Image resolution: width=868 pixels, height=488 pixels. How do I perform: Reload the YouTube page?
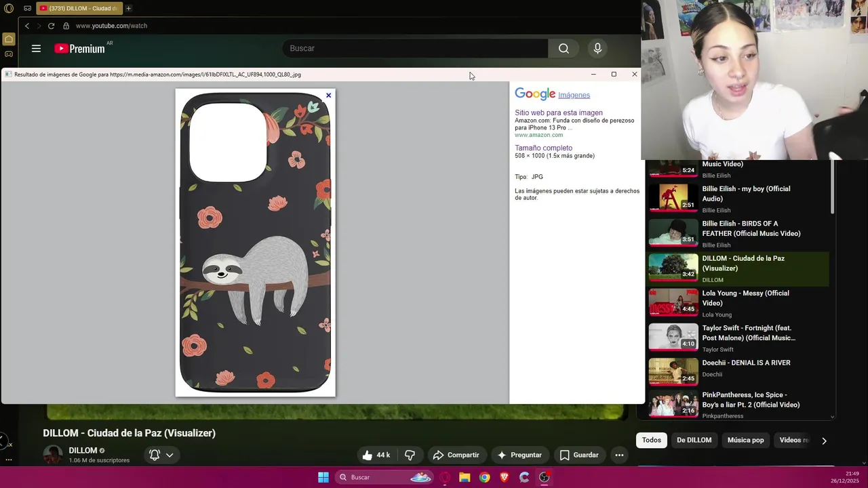51,26
